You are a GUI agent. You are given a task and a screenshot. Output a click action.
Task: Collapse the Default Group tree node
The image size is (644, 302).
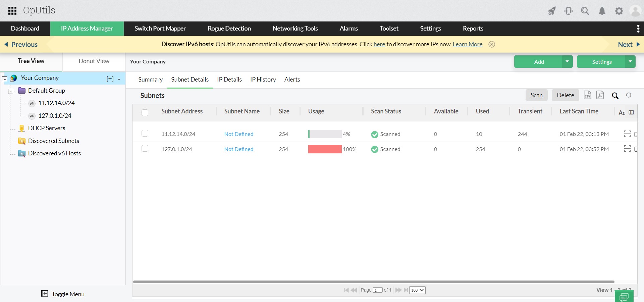[10, 91]
